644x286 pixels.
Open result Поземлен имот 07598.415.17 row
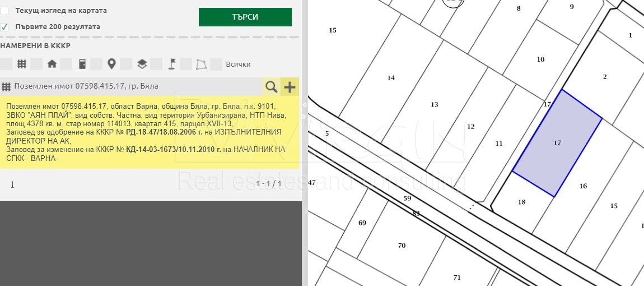tap(86, 86)
